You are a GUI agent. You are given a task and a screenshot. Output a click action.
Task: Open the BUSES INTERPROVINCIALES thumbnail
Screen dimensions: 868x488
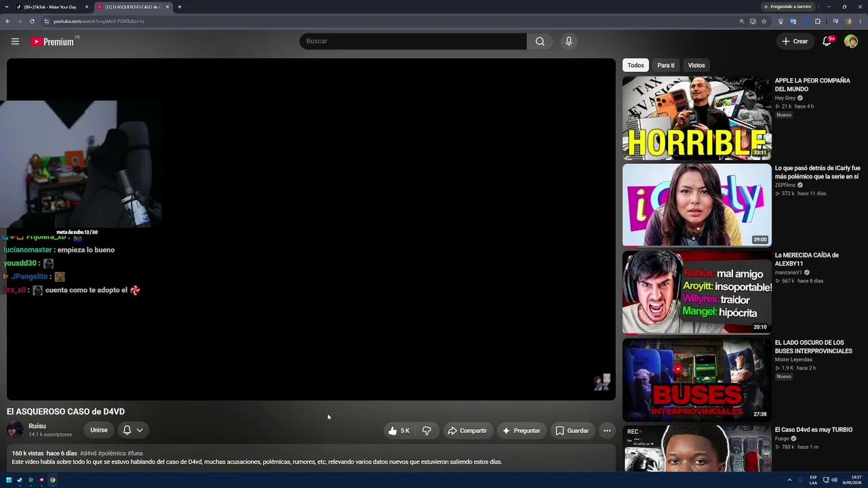coord(697,380)
